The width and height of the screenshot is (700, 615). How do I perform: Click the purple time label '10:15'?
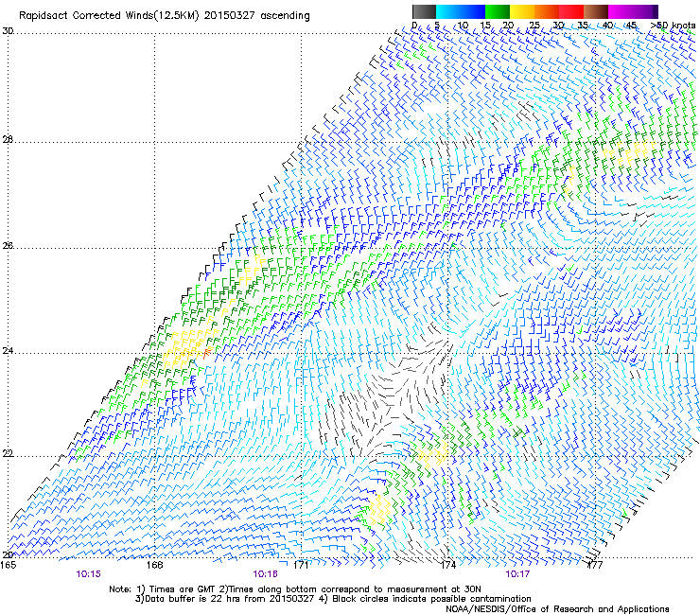coord(88,574)
